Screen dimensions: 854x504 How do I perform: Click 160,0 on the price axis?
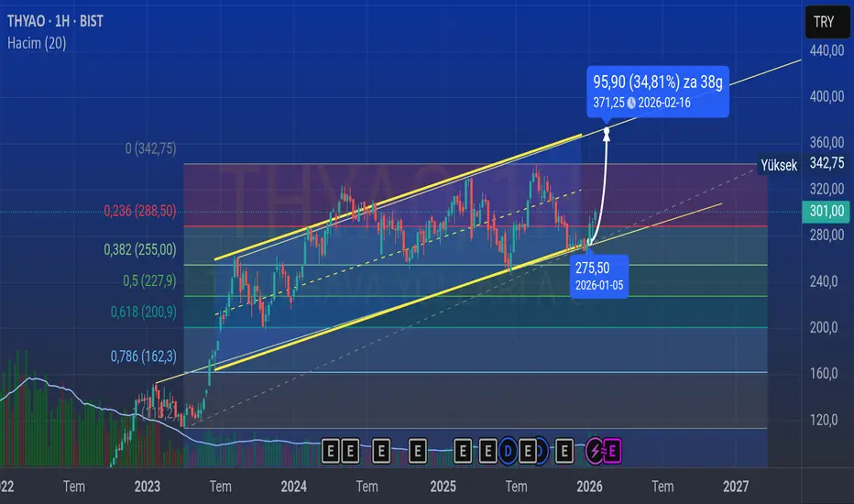824,373
